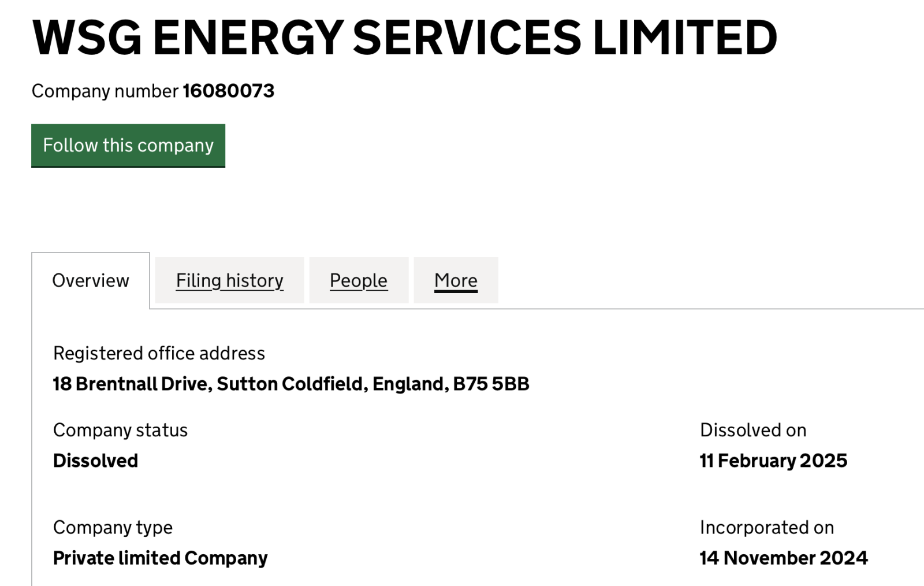This screenshot has height=586, width=924.
Task: Click the 'Private limited Company' value
Action: 160,558
